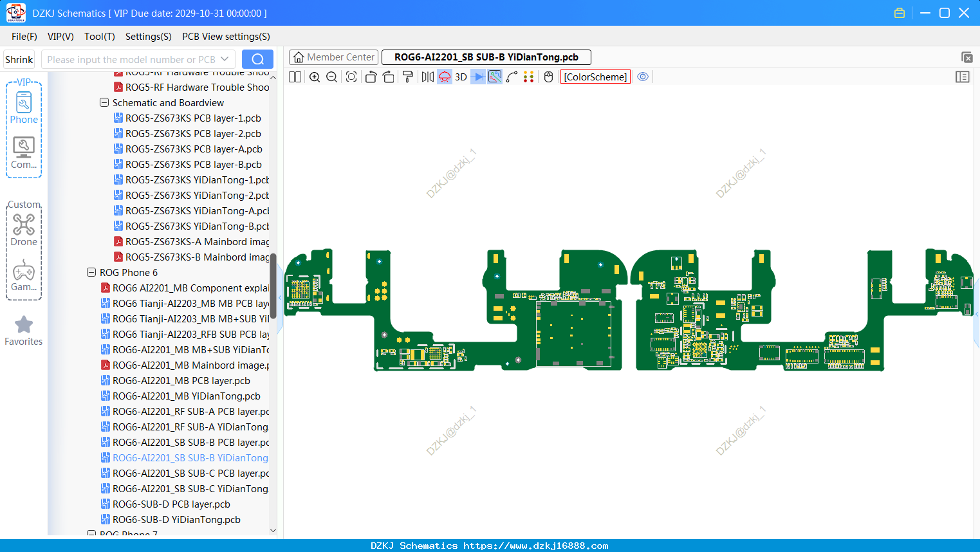Image resolution: width=980 pixels, height=552 pixels.
Task: Open the VIP(V) menu
Action: [60, 37]
